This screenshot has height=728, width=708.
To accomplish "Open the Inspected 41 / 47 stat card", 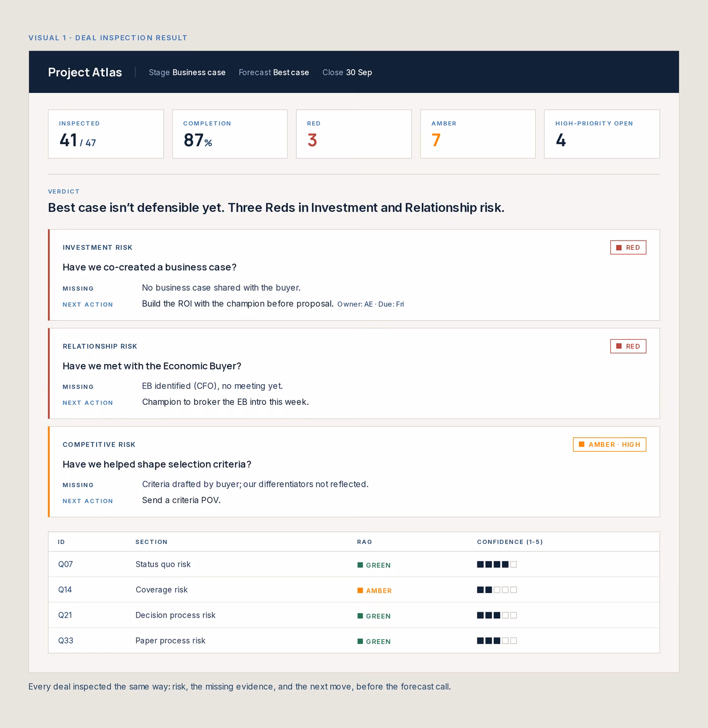I will 106,134.
